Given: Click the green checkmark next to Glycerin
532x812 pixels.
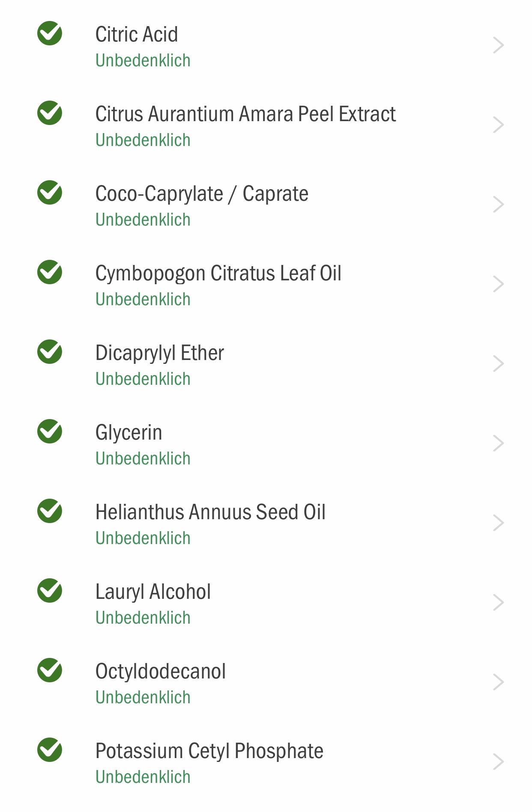Looking at the screenshot, I should pyautogui.click(x=50, y=431).
